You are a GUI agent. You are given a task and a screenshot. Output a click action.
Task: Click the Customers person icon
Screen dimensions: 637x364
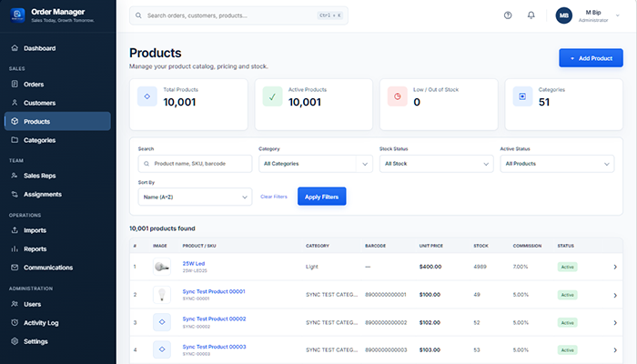click(x=15, y=103)
